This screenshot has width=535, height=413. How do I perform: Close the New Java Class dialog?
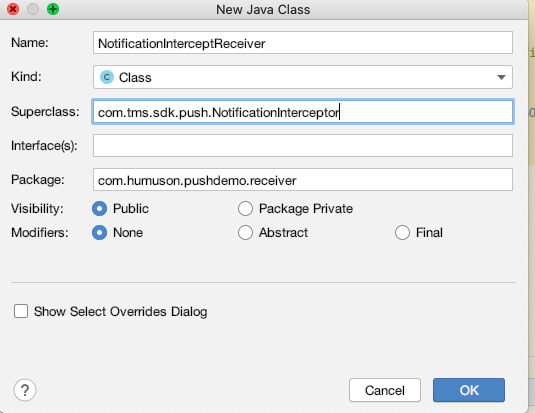[13, 9]
